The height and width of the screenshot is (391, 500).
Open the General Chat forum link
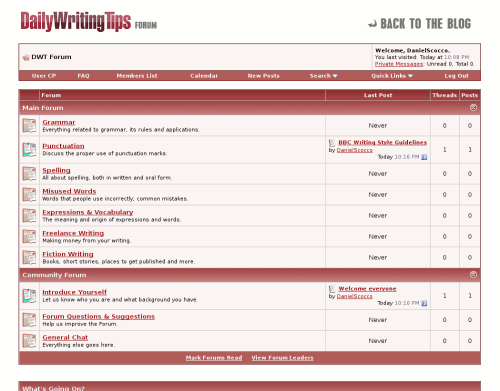pyautogui.click(x=65, y=338)
